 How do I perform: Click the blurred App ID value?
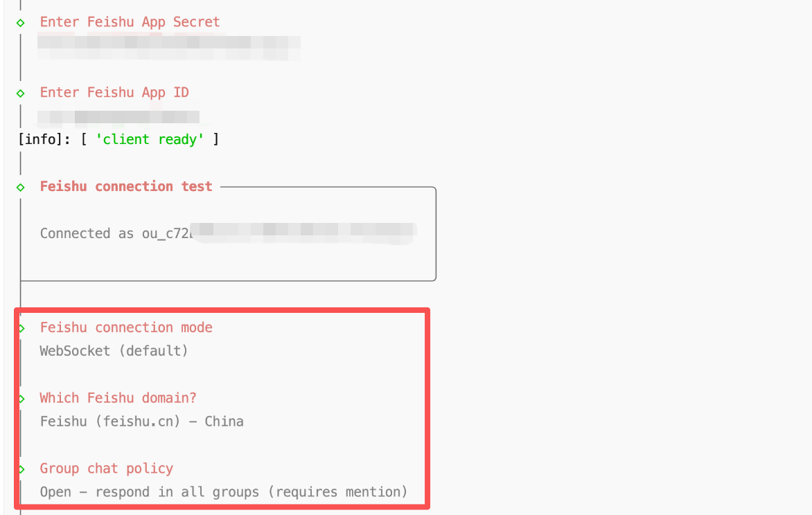click(x=118, y=116)
